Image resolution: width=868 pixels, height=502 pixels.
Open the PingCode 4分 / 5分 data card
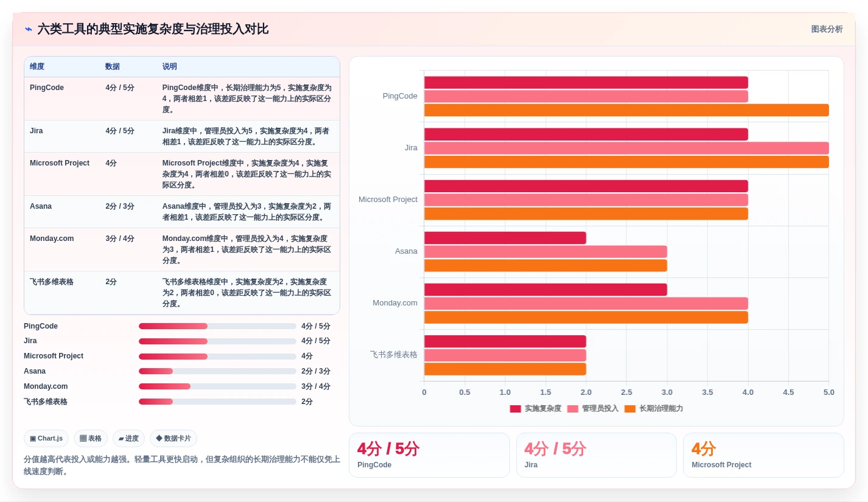point(429,455)
